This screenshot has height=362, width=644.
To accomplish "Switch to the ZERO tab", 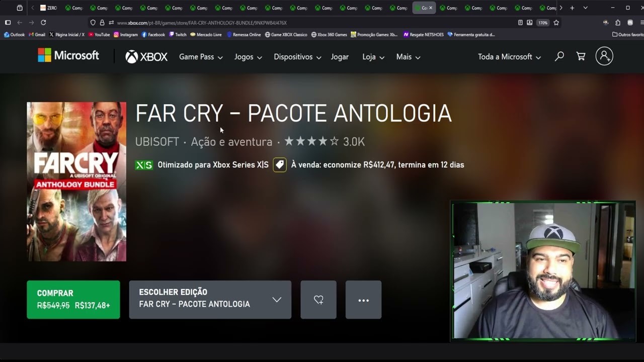I will point(48,8).
